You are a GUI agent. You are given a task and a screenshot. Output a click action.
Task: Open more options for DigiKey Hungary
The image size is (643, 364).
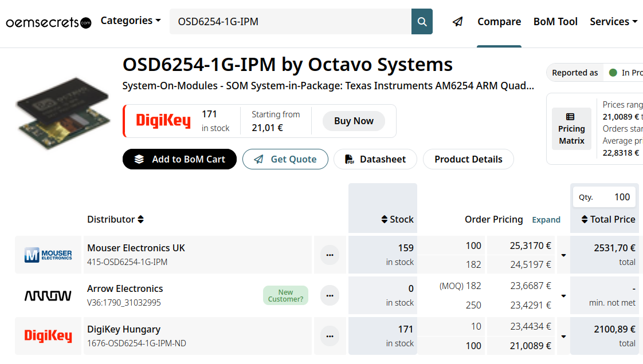(x=330, y=336)
